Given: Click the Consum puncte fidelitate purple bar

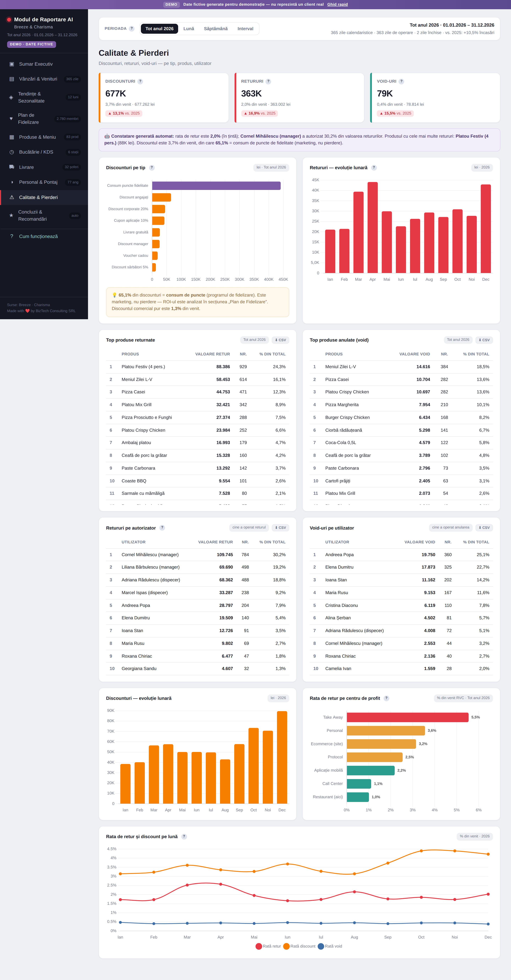Looking at the screenshot, I should point(216,186).
